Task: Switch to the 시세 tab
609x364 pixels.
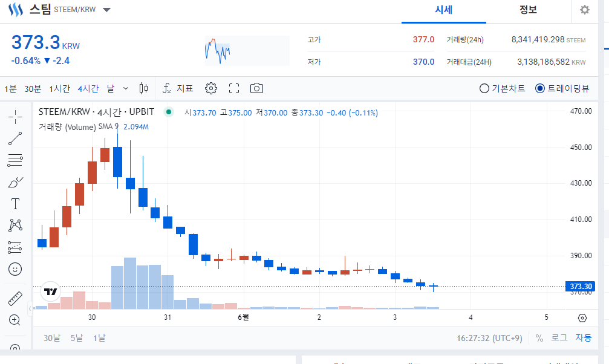Action: click(x=443, y=10)
